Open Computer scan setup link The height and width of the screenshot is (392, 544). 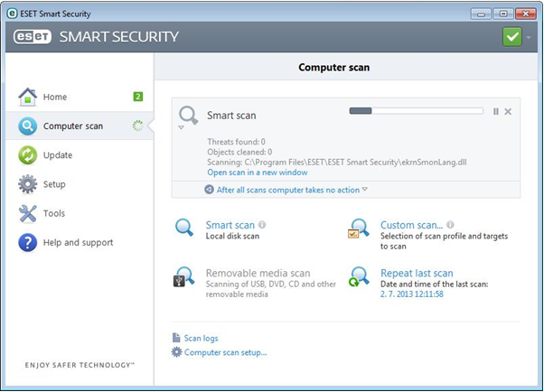pos(225,351)
